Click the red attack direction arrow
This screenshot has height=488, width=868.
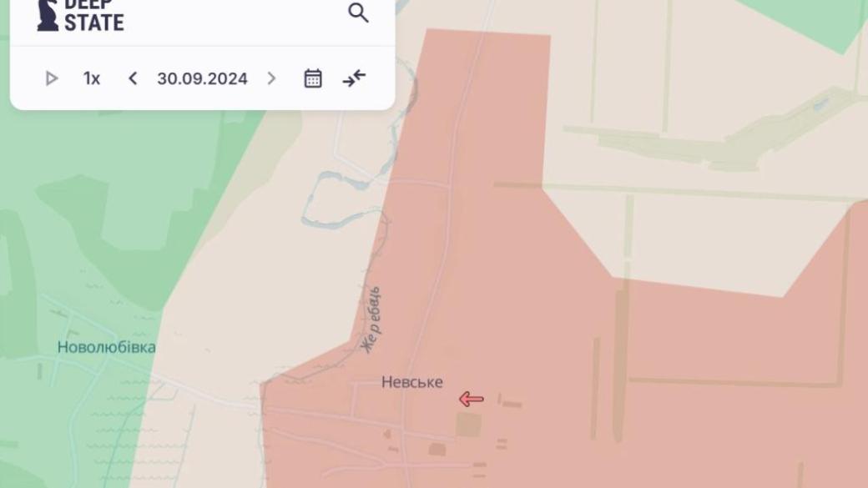[471, 399]
